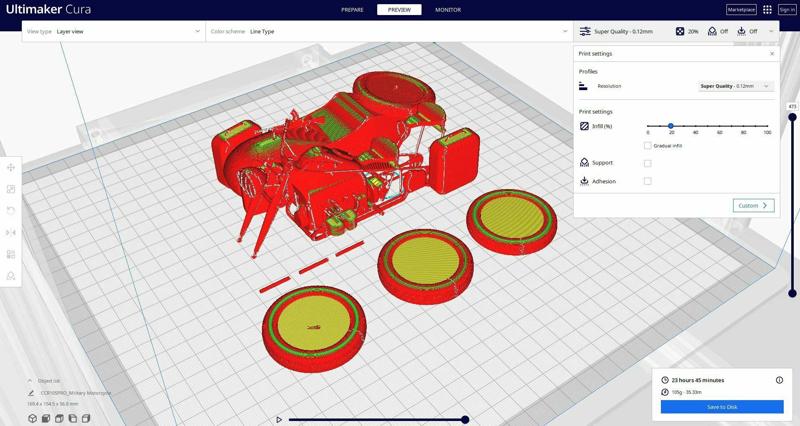Open the application grid icon in header
This screenshot has width=800, height=426.
767,10
